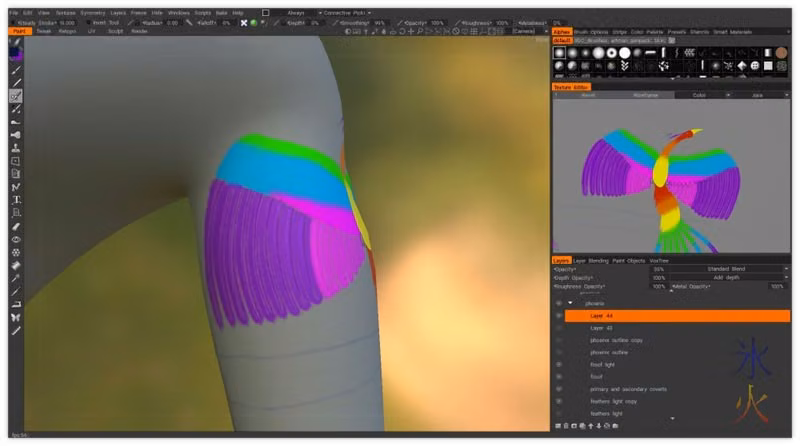Choose the ring-shaped brush alpha

point(612,53)
